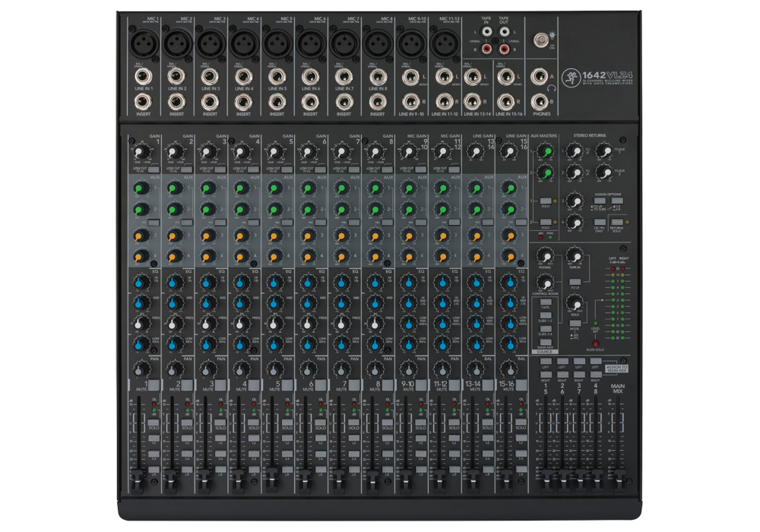Click the channel 1 INSERT jack
The image size is (760, 532).
pyautogui.click(x=143, y=102)
